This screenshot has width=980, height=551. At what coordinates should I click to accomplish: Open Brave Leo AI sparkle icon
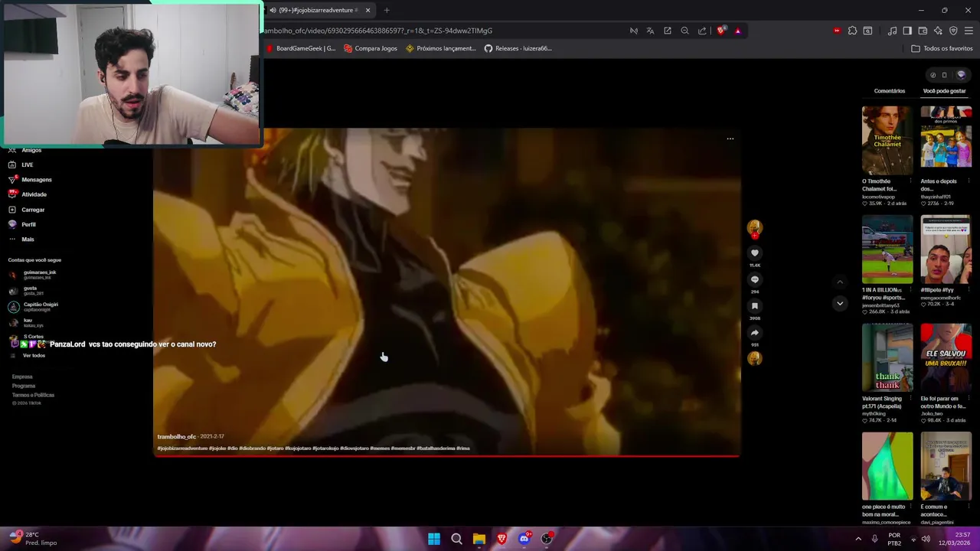pos(938,31)
